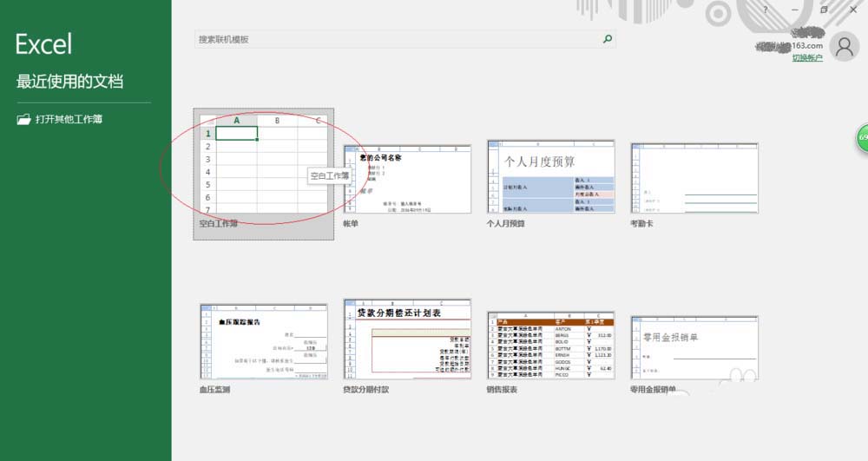This screenshot has height=461, width=868.
Task: Pick the 销售报表 template thumbnail
Action: tap(550, 343)
